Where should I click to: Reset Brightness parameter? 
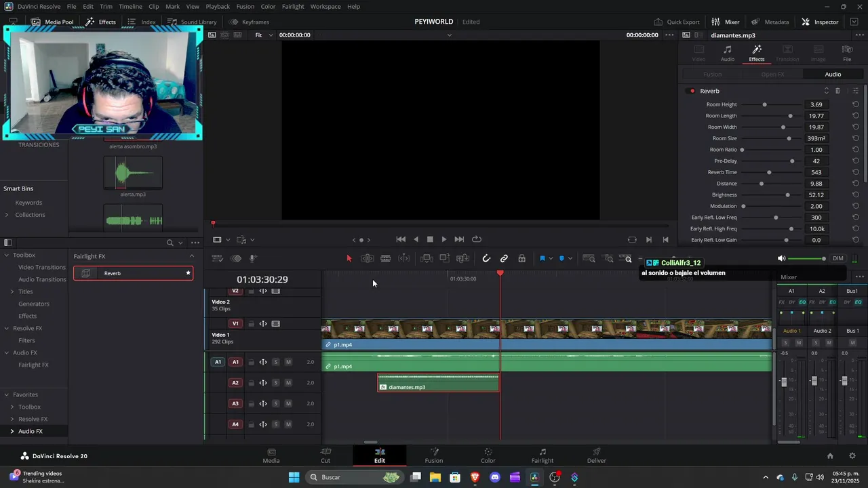coord(856,195)
